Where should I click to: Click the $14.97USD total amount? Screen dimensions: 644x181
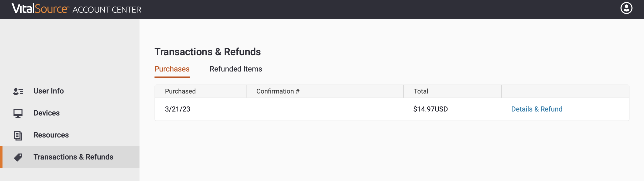(x=430, y=109)
